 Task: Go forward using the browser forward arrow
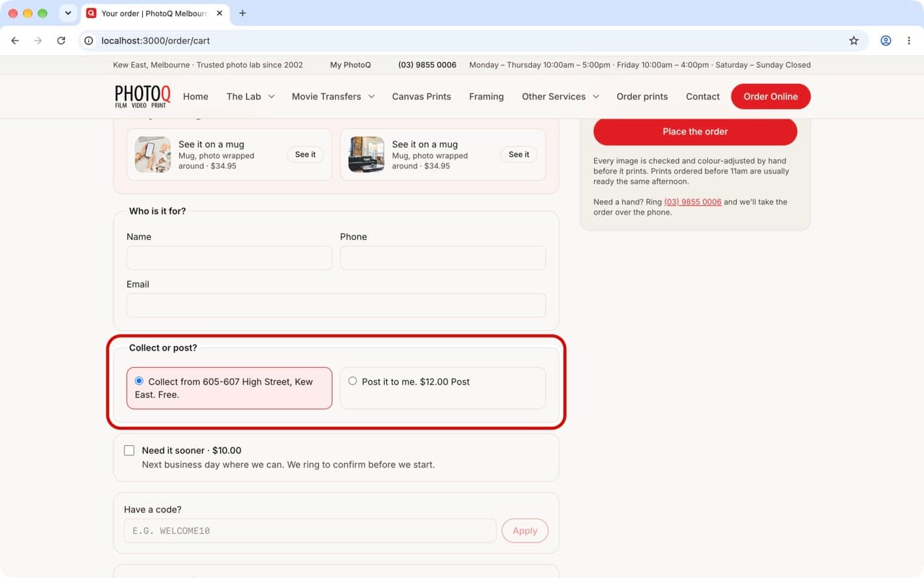[38, 41]
